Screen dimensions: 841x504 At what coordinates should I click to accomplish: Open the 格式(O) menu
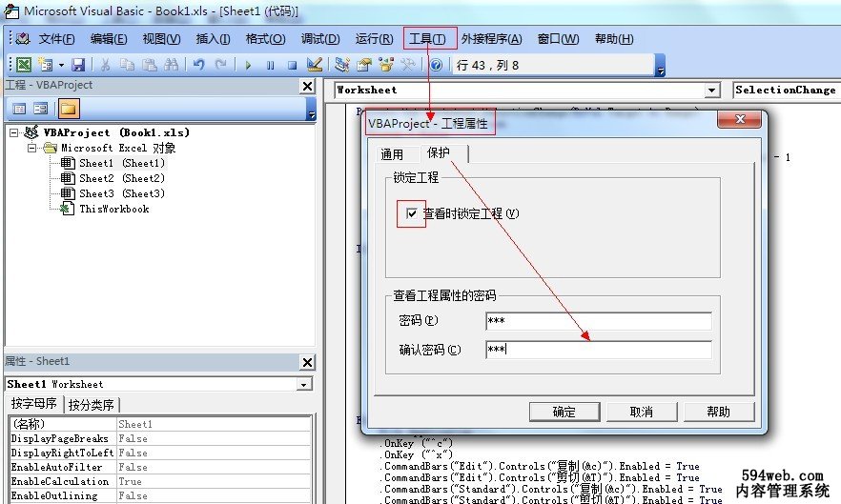click(265, 39)
